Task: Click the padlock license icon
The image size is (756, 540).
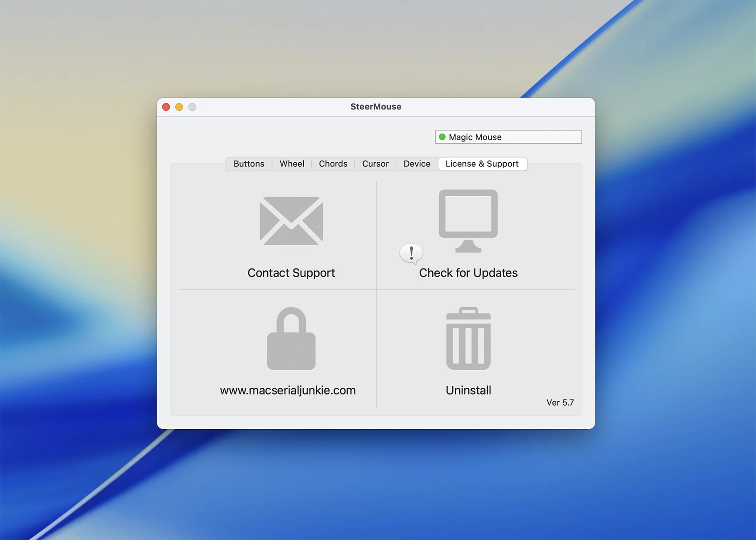Action: click(x=291, y=339)
